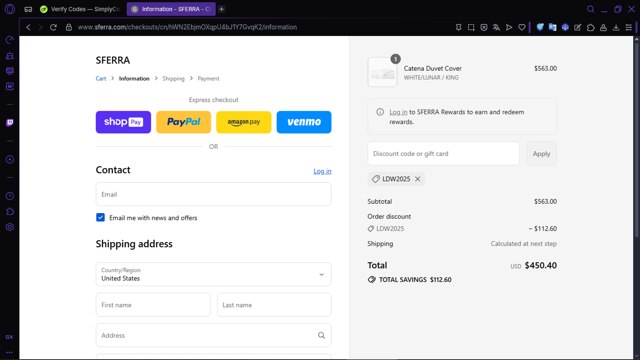Uncheck Email me with news and offers
Image resolution: width=640 pixels, height=360 pixels.
[100, 218]
